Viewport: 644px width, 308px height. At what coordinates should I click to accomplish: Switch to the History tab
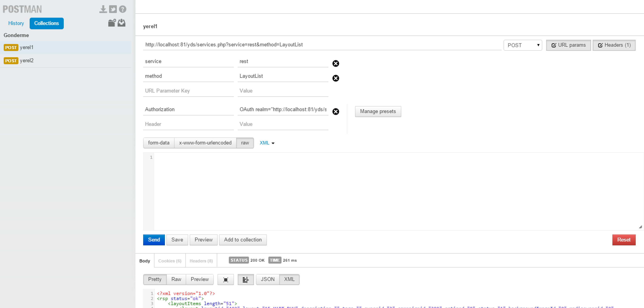[x=16, y=23]
